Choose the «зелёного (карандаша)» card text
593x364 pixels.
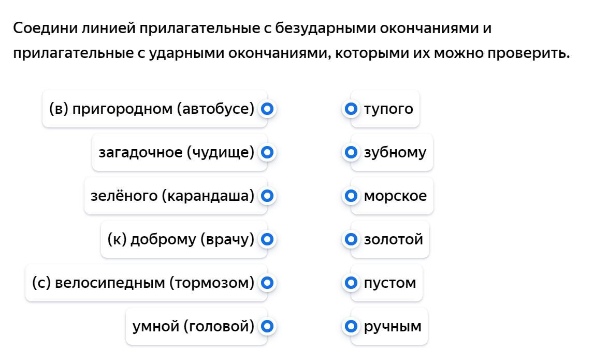[x=172, y=196]
